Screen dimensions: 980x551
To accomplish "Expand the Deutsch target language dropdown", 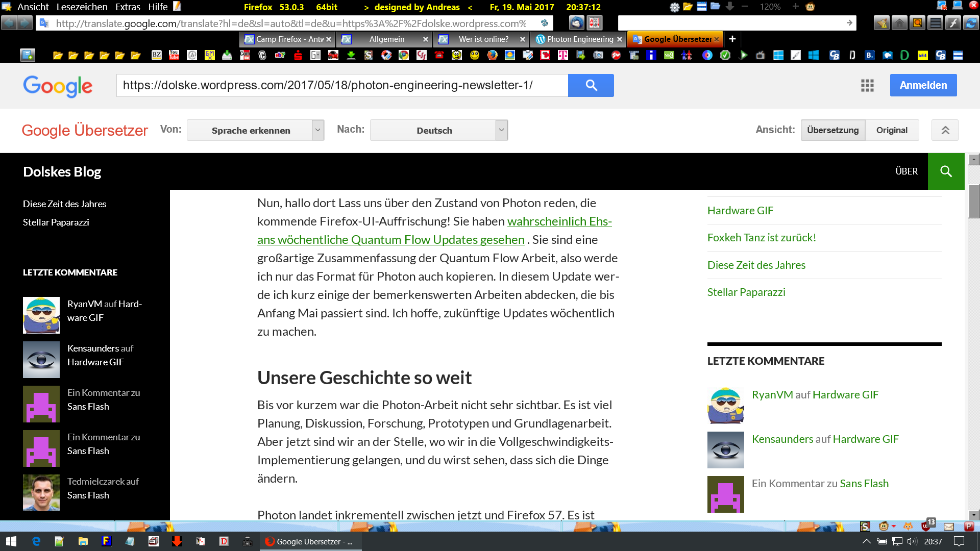I will tap(501, 130).
